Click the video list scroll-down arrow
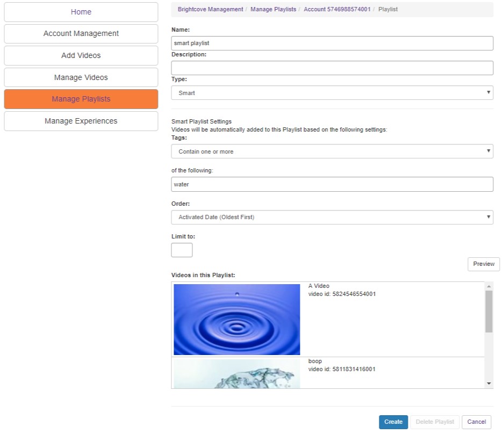The width and height of the screenshot is (504, 434). click(488, 383)
